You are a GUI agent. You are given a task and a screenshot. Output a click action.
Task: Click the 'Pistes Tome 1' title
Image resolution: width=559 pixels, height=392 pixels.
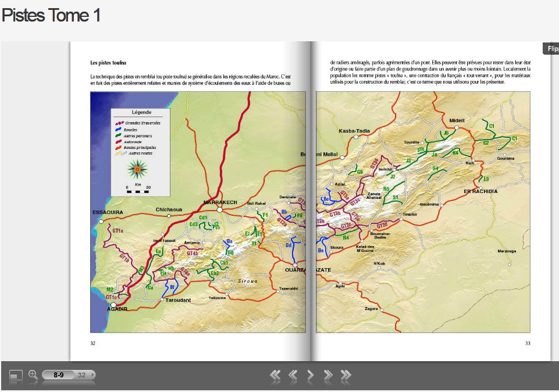pos(51,15)
